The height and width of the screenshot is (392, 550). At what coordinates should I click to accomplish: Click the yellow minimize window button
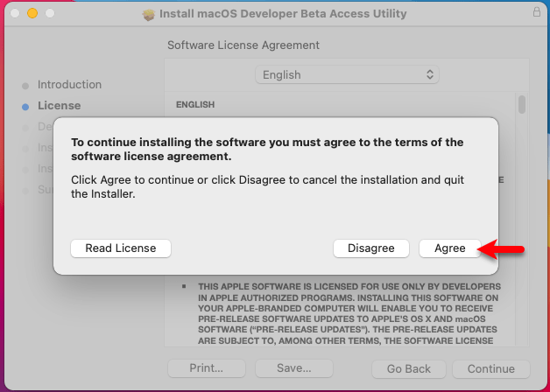[x=32, y=13]
